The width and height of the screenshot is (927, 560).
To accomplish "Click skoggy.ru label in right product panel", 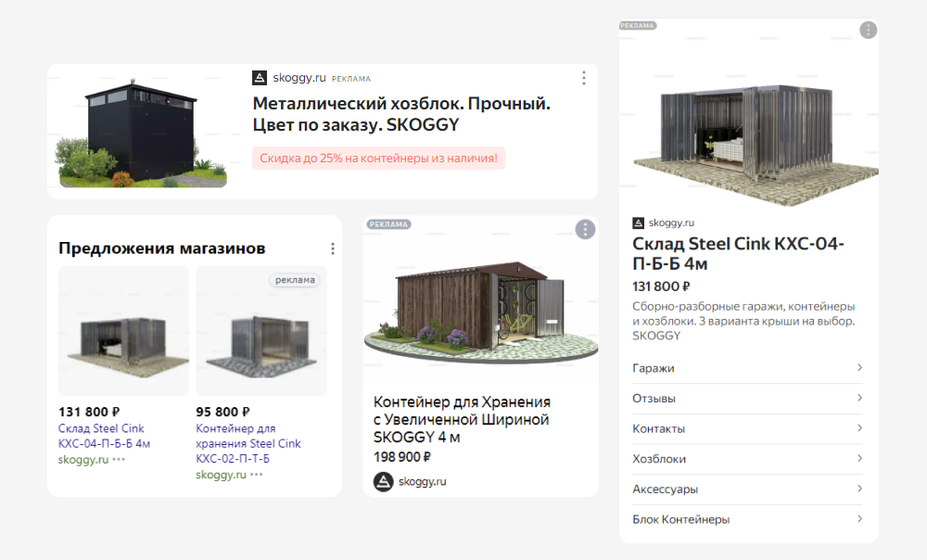I will tap(671, 223).
